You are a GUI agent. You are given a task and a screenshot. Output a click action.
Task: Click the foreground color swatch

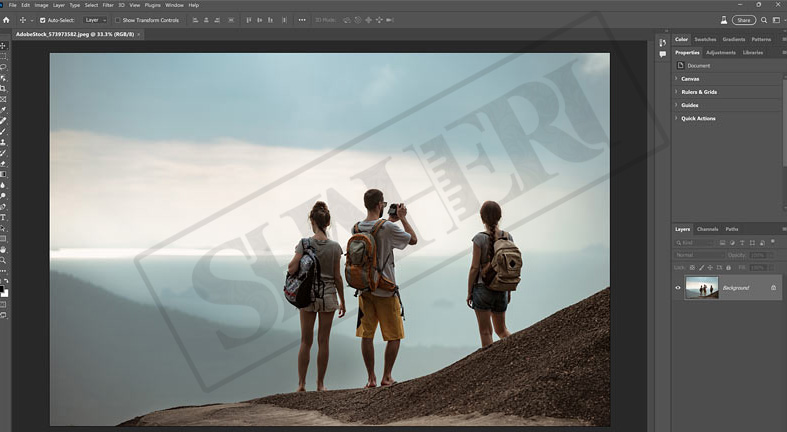pos(3,289)
